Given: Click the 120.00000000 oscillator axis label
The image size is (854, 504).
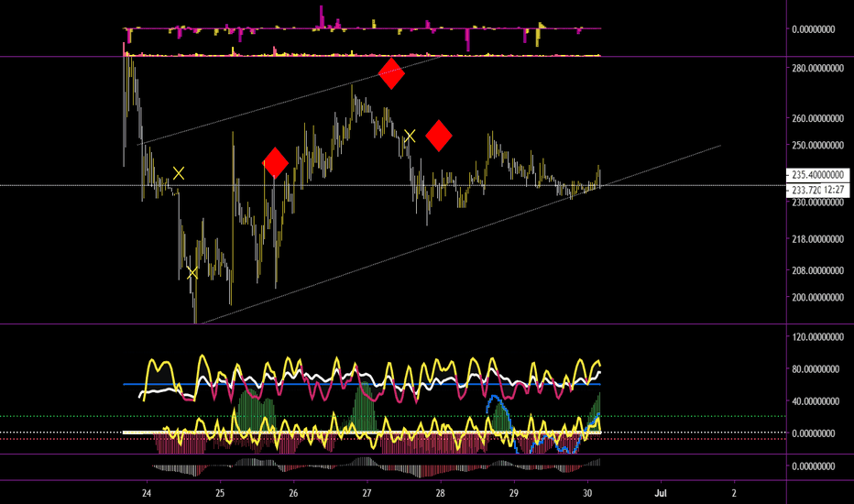Looking at the screenshot, I should click(817, 337).
